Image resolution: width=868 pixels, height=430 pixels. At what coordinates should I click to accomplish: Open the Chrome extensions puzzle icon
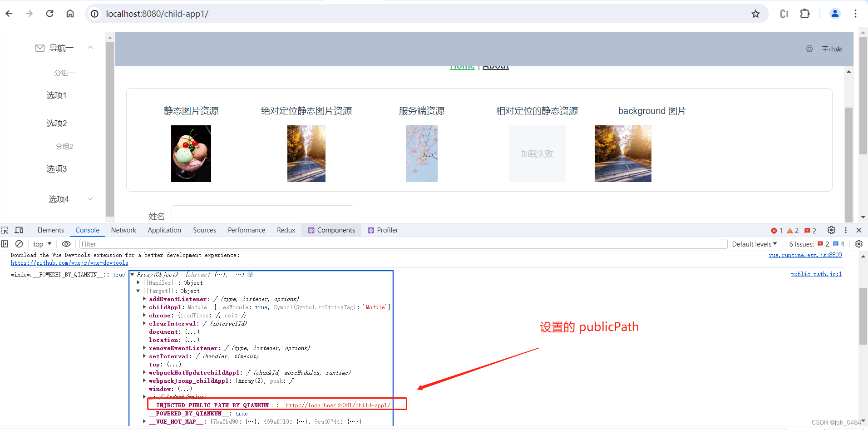(805, 14)
